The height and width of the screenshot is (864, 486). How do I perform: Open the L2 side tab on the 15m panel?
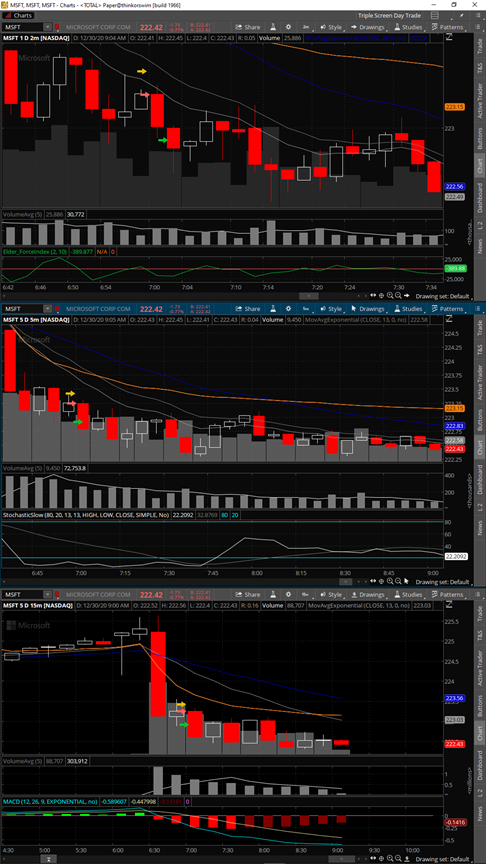tap(478, 792)
